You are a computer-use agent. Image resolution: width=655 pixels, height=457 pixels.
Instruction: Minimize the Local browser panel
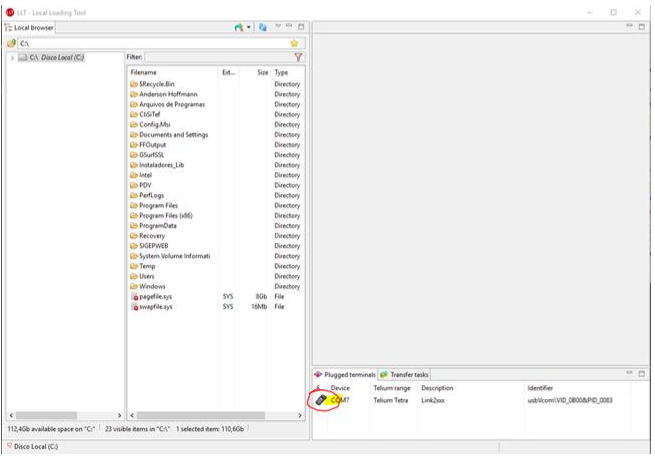289,27
